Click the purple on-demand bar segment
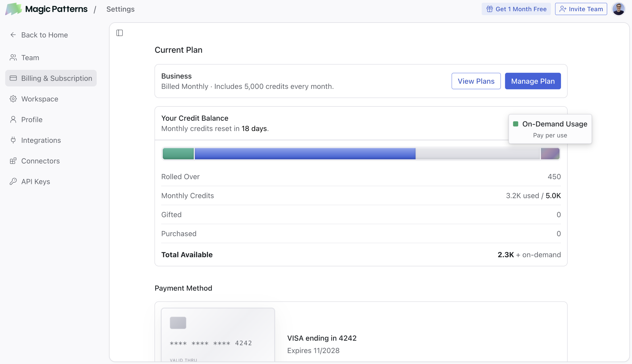The image size is (632, 364). point(550,153)
